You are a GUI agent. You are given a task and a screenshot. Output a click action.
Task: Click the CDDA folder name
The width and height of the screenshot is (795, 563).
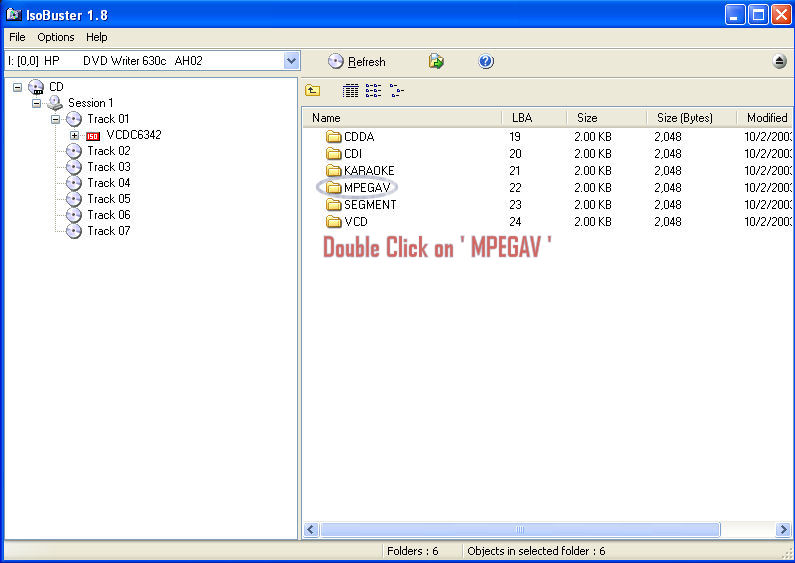[x=359, y=137]
